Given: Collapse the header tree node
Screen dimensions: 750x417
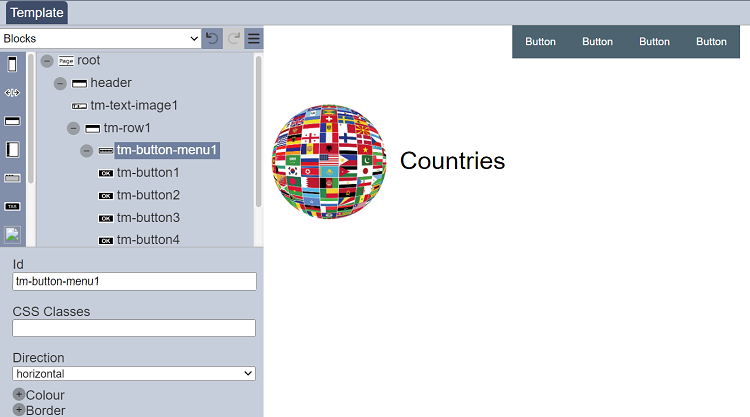Looking at the screenshot, I should 60,84.
